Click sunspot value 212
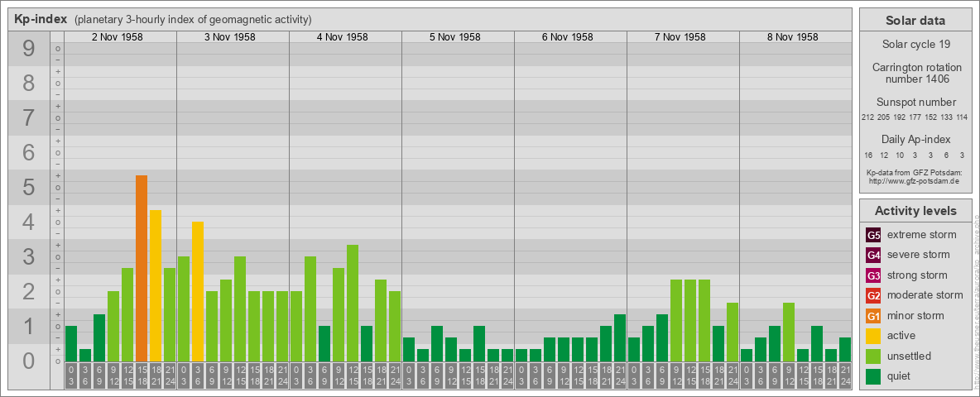 [867, 117]
